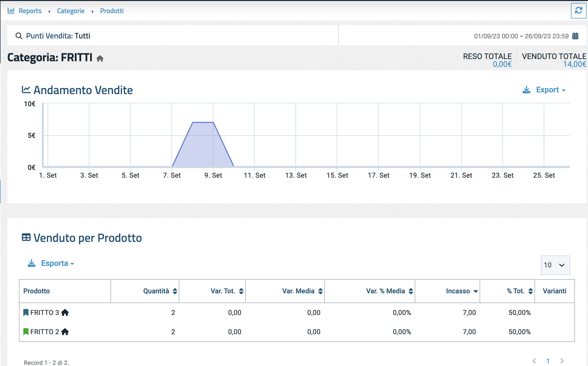The height and width of the screenshot is (366, 588).
Task: Click the search magnifier icon
Action: pos(19,36)
